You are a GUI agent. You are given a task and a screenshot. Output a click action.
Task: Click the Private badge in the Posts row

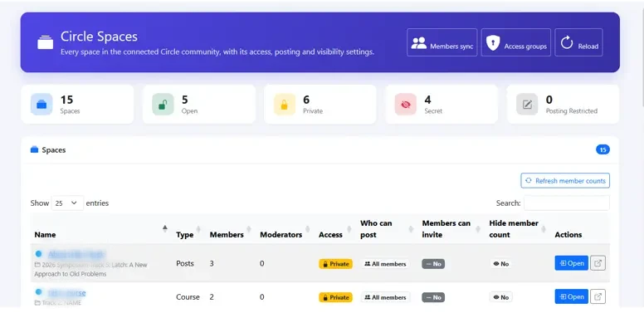pyautogui.click(x=335, y=264)
